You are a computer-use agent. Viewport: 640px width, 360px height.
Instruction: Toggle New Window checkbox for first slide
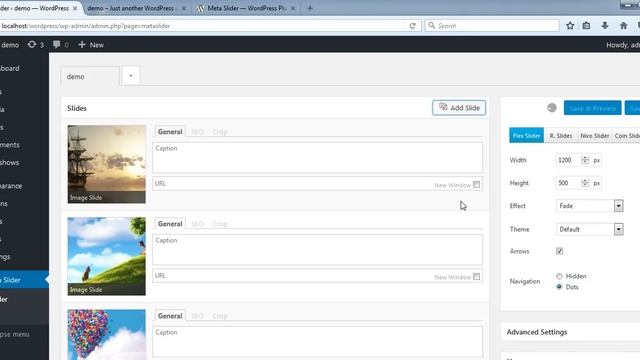[x=476, y=184]
